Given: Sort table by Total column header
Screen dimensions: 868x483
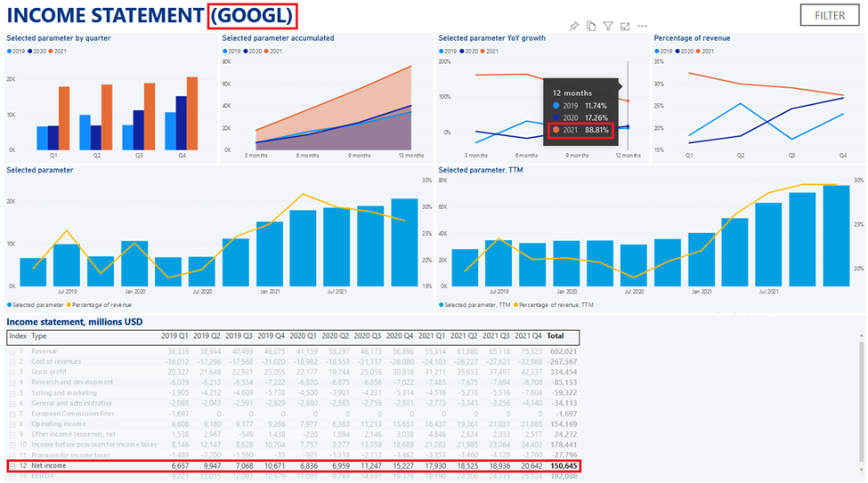Looking at the screenshot, I should click(x=555, y=337).
